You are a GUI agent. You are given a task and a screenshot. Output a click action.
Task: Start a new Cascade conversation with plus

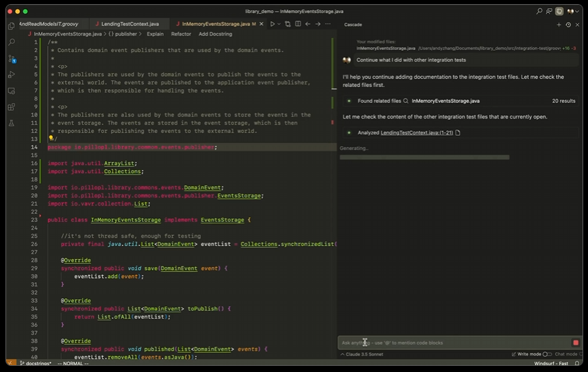click(559, 25)
